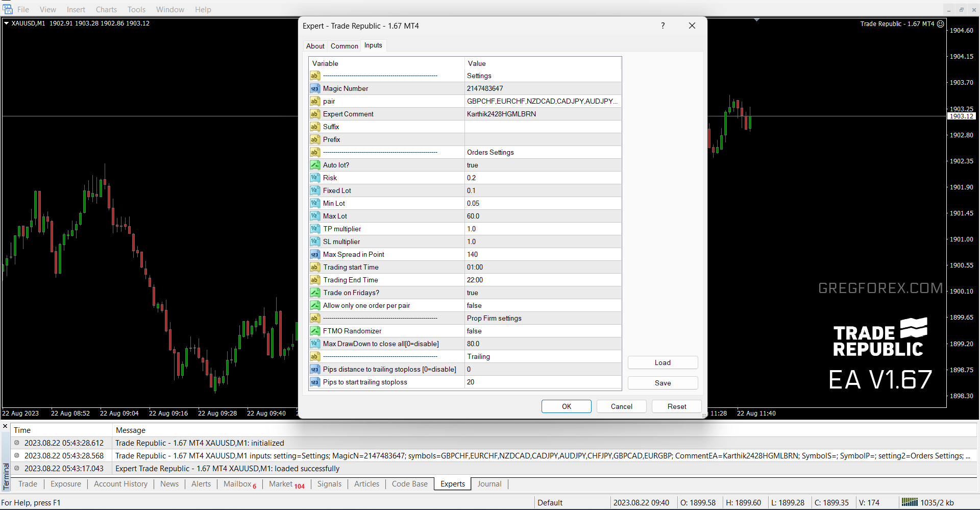Edit the Max Lot value field
980x510 pixels.
click(542, 216)
